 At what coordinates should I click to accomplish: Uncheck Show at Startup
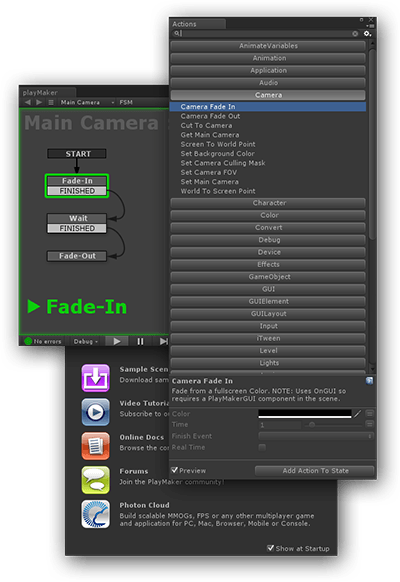tap(271, 548)
